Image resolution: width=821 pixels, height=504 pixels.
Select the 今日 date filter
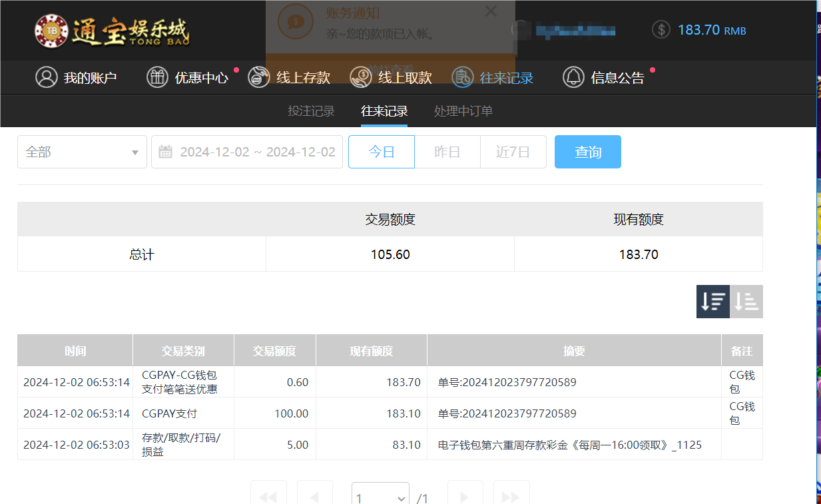[381, 151]
